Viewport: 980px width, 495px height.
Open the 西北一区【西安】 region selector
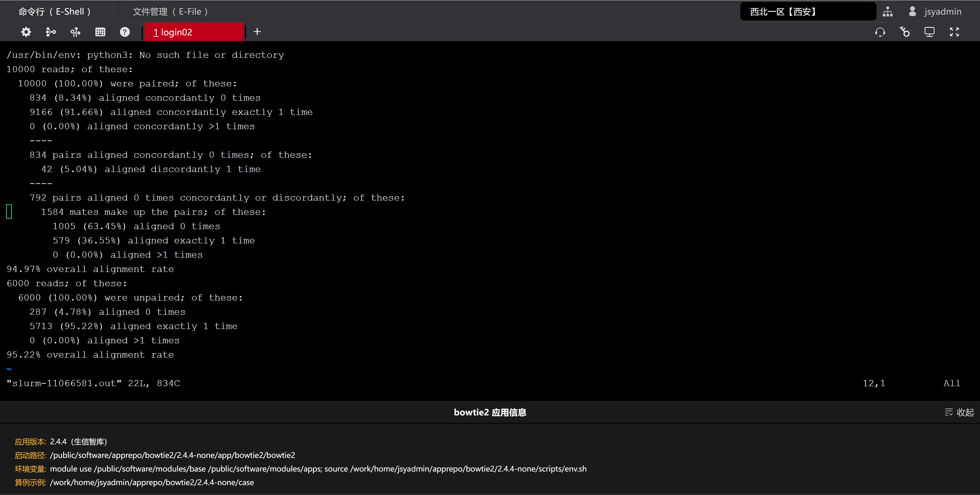(808, 12)
